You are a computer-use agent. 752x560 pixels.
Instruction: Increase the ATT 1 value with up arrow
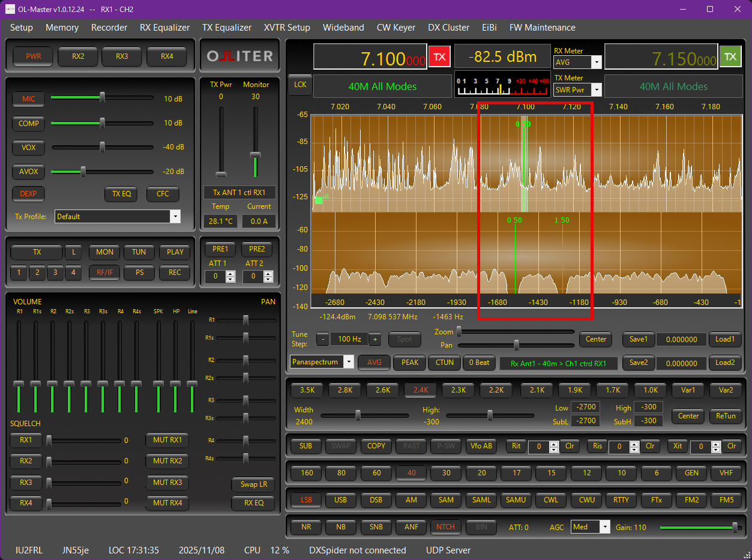click(x=230, y=274)
